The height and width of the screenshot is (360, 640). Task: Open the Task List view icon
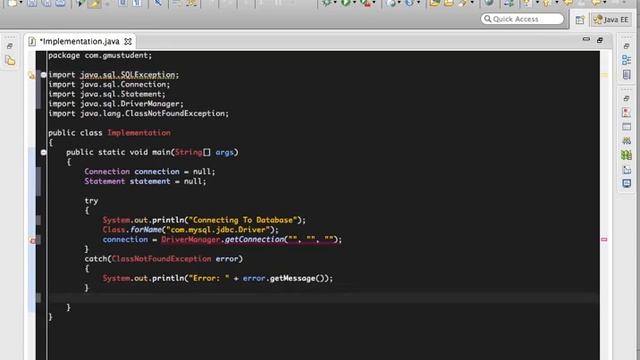click(x=626, y=74)
